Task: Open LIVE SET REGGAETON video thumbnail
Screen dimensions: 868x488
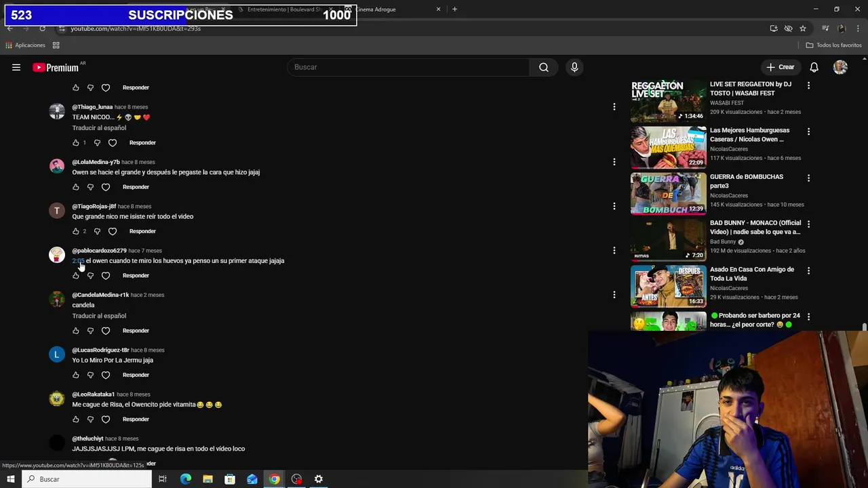Action: [x=668, y=100]
